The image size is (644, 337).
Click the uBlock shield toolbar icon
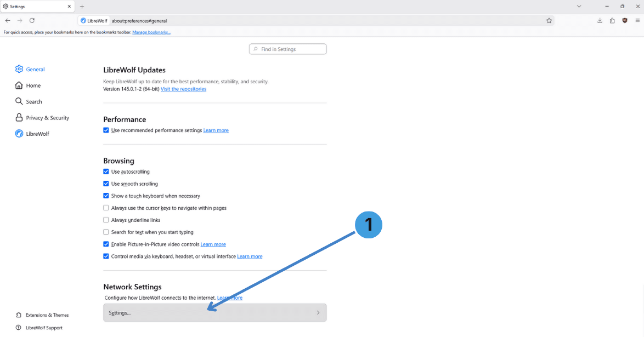(625, 20)
